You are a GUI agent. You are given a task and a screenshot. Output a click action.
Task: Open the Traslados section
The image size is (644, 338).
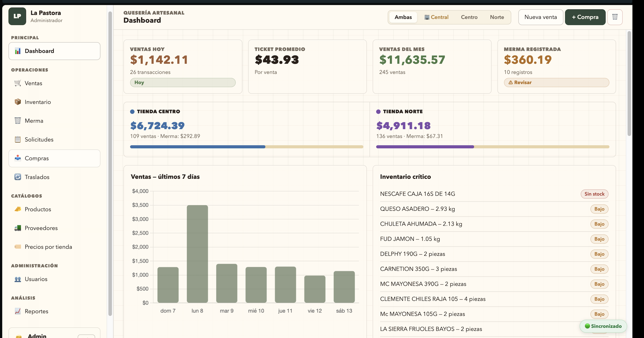pos(55,177)
